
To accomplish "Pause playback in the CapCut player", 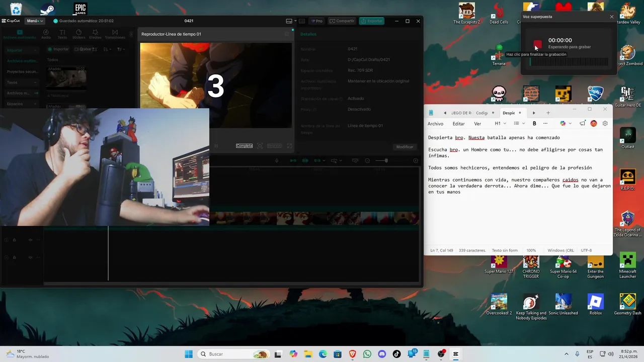I will click(x=216, y=146).
